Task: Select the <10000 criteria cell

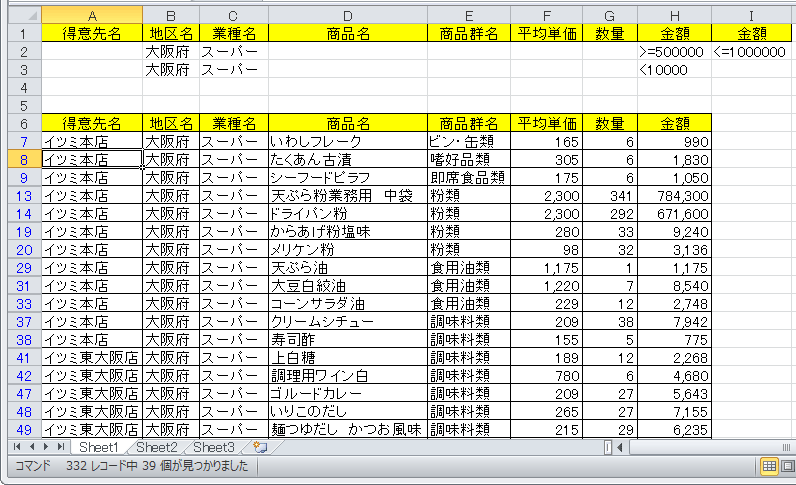Action: click(x=674, y=70)
